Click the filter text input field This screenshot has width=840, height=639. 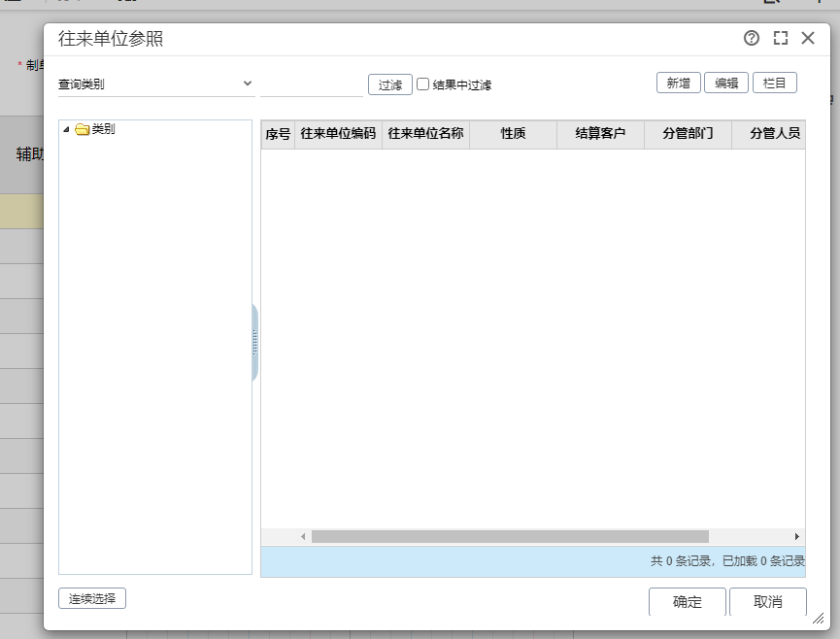click(x=312, y=85)
